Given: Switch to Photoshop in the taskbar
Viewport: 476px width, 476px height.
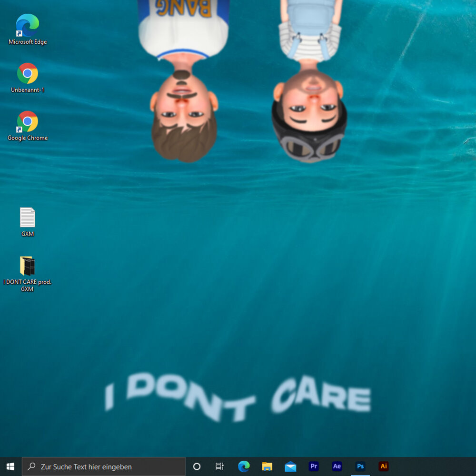Looking at the screenshot, I should (x=360, y=466).
